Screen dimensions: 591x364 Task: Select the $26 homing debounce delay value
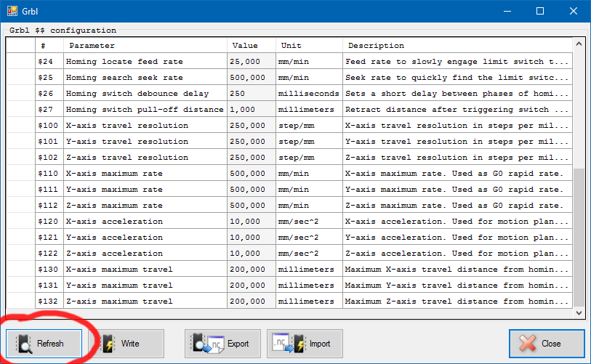click(252, 94)
